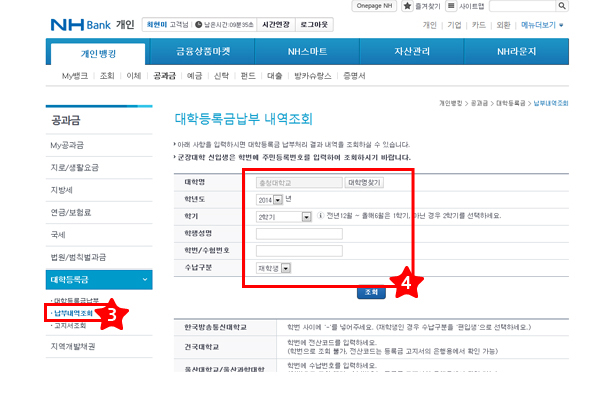The height and width of the screenshot is (396, 600).
Task: Open the year 2014 dropdown
Action: [x=278, y=200]
